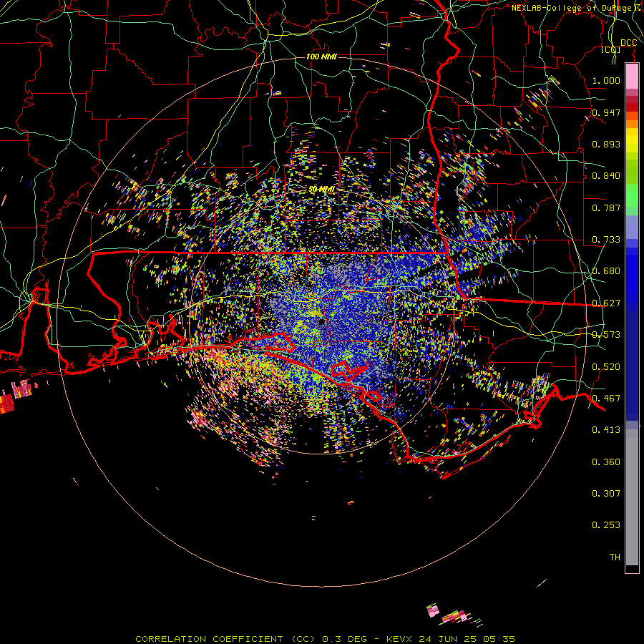Screen dimensions: 644x644
Task: Click the 0.840 color scale value
Action: click(x=606, y=176)
